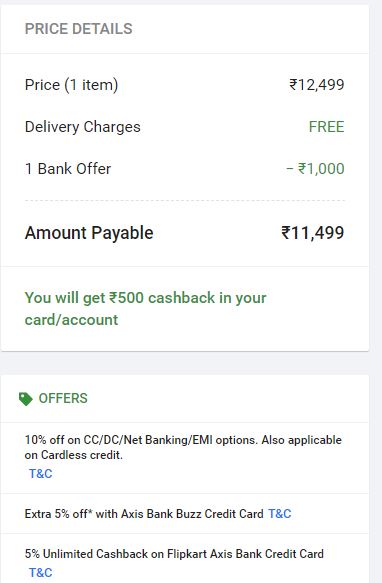The height and width of the screenshot is (583, 382).
Task: Click the Delivery Charges label
Action: [x=83, y=127]
